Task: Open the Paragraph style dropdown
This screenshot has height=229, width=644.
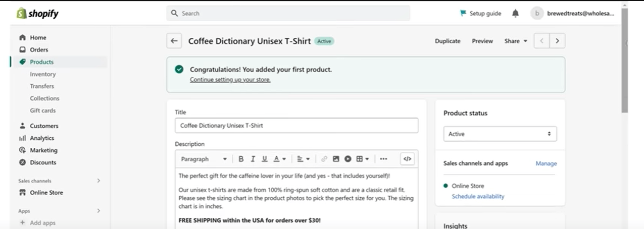Action: (x=204, y=159)
